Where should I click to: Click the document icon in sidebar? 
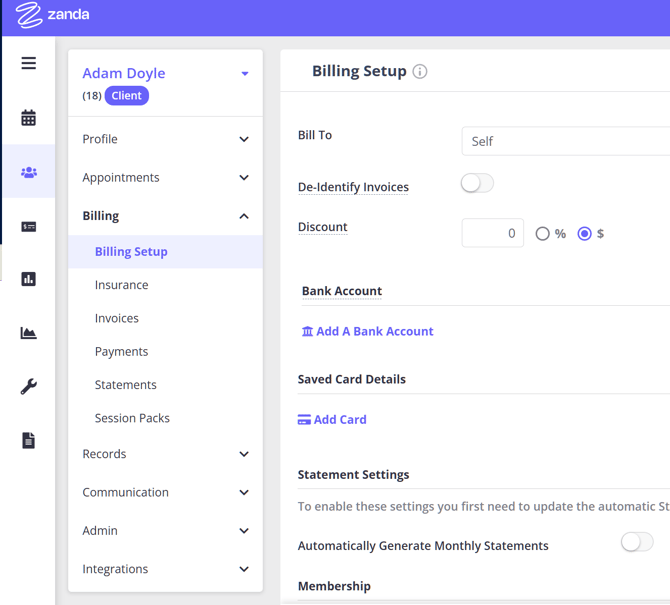tap(28, 440)
